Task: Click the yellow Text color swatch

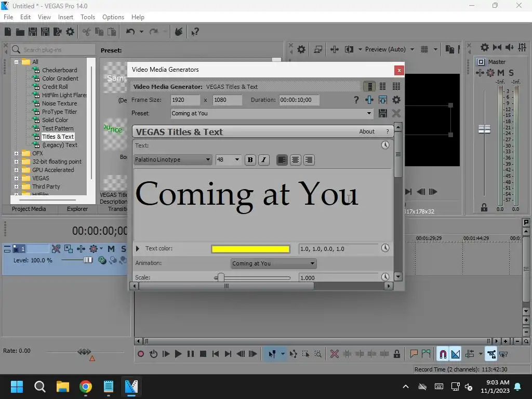Action: 250,249
